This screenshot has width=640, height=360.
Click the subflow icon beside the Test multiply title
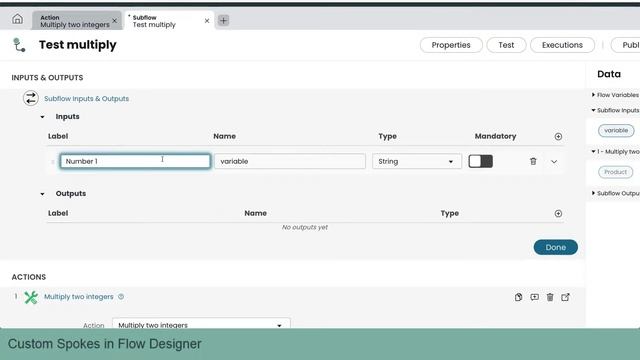point(19,45)
